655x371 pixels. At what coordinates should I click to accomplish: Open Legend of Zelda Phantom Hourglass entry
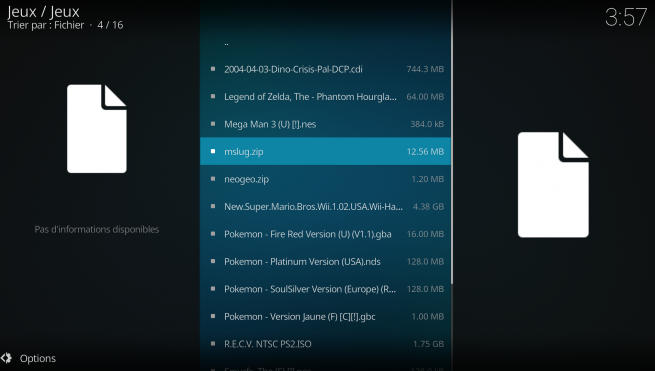point(325,97)
